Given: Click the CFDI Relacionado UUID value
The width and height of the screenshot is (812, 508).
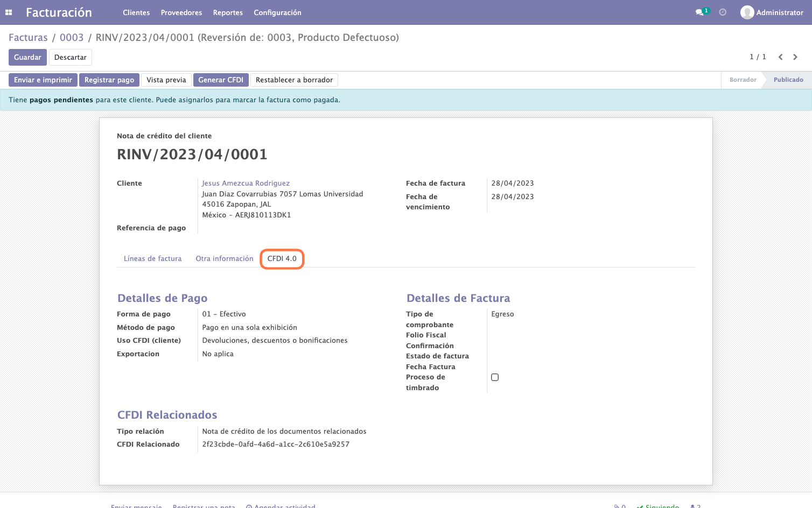Looking at the screenshot, I should (276, 444).
